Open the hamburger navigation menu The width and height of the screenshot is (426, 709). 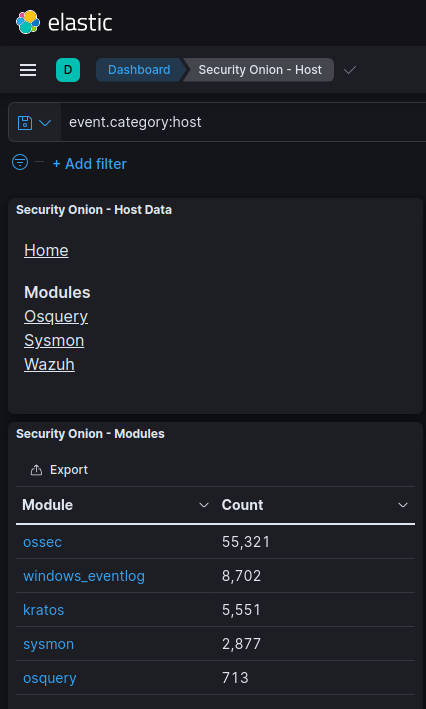point(28,70)
